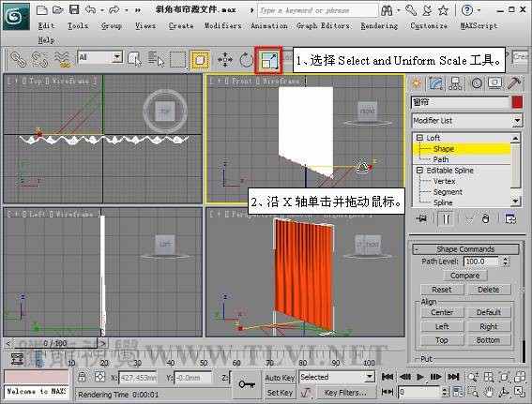The width and height of the screenshot is (532, 404).
Task: Click the object name field 窗帘
Action: [460, 102]
